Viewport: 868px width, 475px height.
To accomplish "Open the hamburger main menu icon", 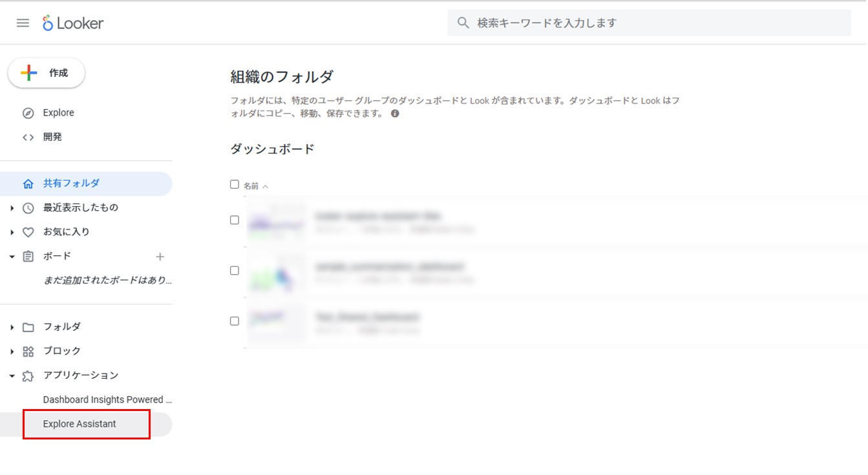I will [x=23, y=23].
